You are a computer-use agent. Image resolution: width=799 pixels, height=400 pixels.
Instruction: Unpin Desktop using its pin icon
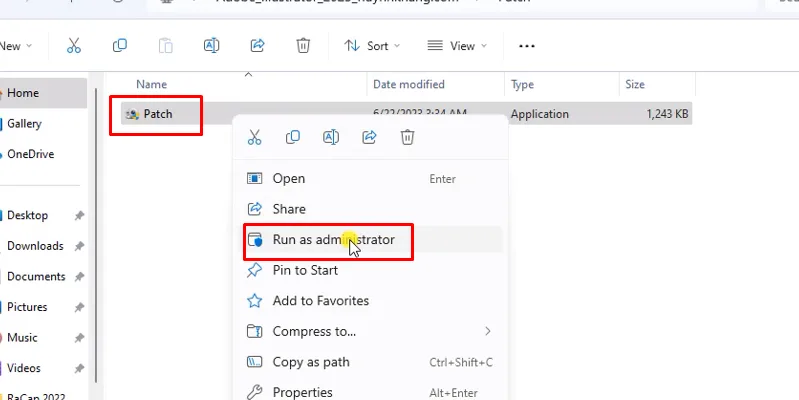point(79,216)
